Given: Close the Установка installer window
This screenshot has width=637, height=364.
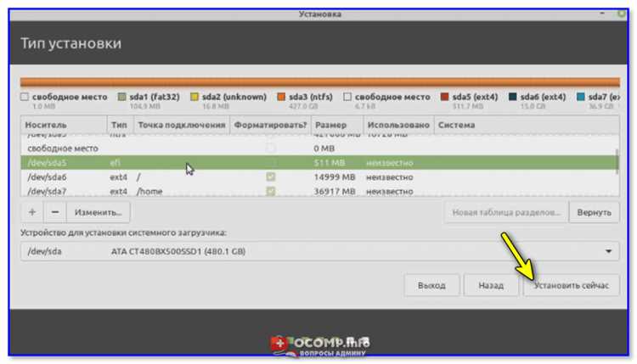Looking at the screenshot, I should [x=622, y=14].
